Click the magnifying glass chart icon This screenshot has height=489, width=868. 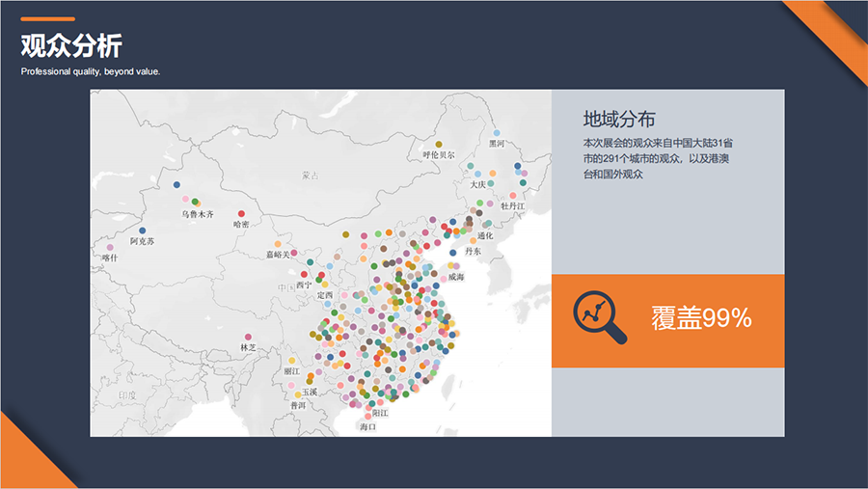pyautogui.click(x=599, y=318)
